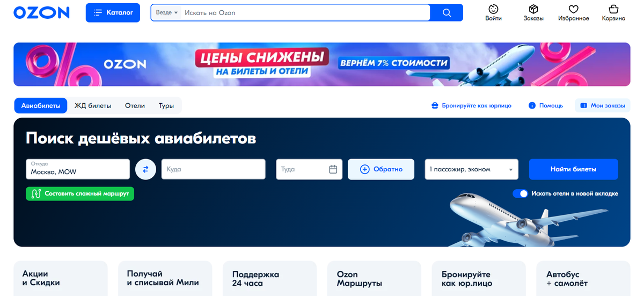The width and height of the screenshot is (644, 296).
Task: Open the Ozon Маршруты card
Action: pyautogui.click(x=375, y=278)
